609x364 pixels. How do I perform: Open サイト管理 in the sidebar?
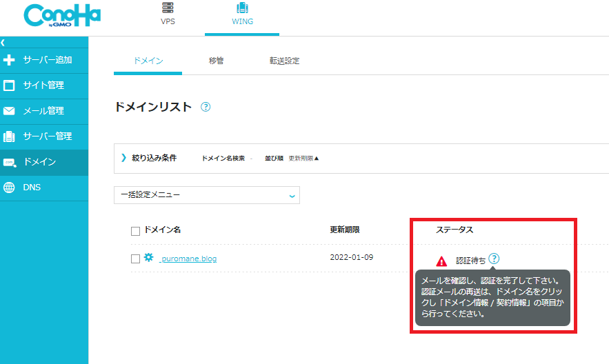pos(44,85)
